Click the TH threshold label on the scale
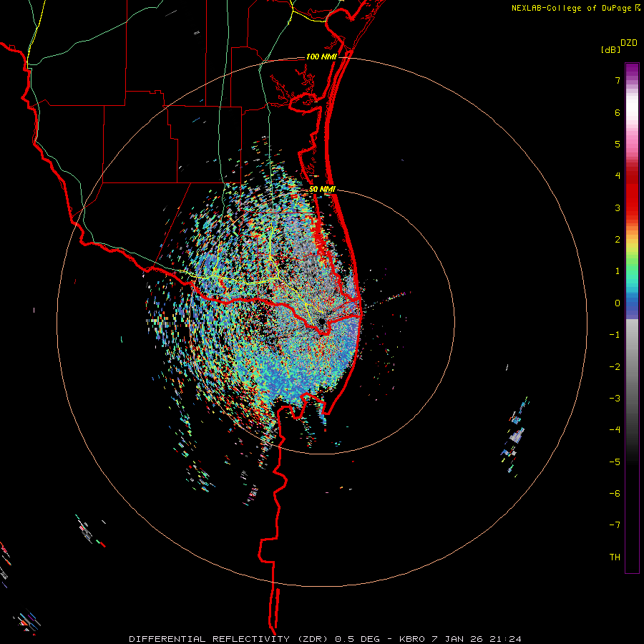 (x=615, y=557)
